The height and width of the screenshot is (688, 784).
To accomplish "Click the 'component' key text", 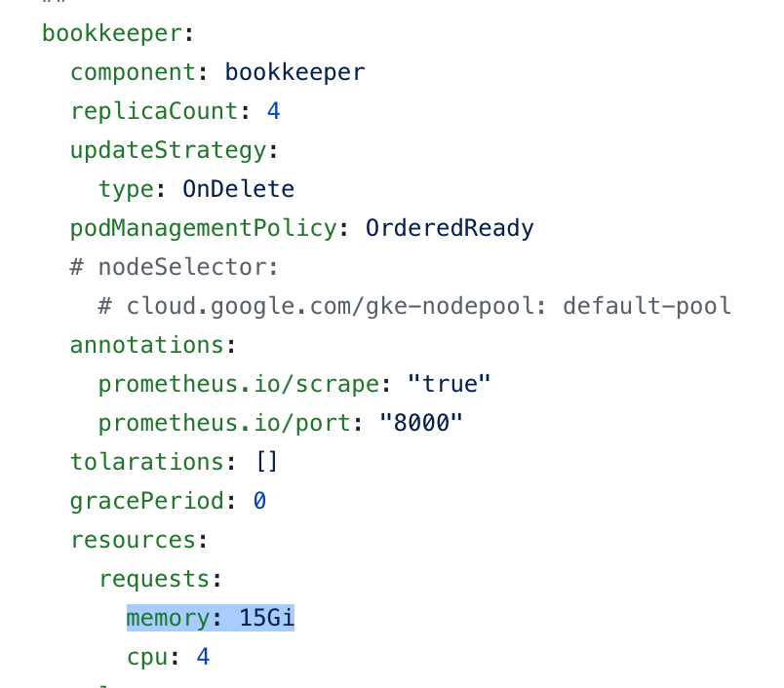I will click(x=133, y=73).
